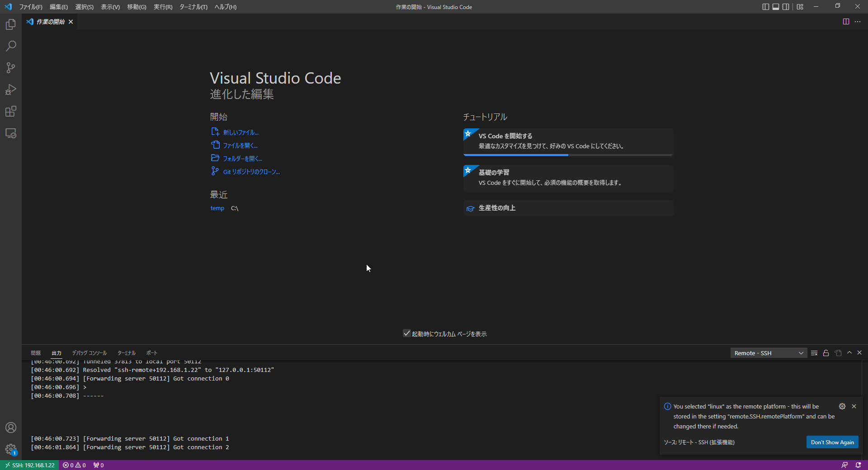This screenshot has height=470, width=868.
Task: Maximize the panel with the chevron-up
Action: pyautogui.click(x=849, y=352)
